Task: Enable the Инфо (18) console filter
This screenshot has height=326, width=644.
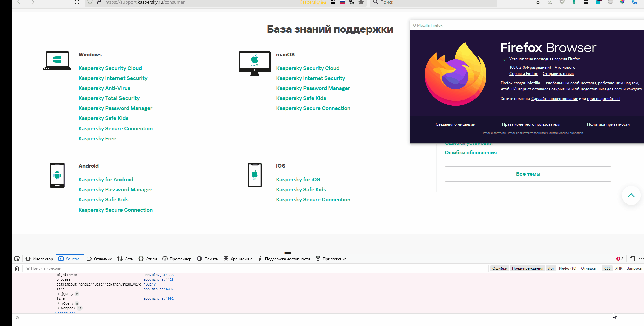Action: click(x=568, y=268)
